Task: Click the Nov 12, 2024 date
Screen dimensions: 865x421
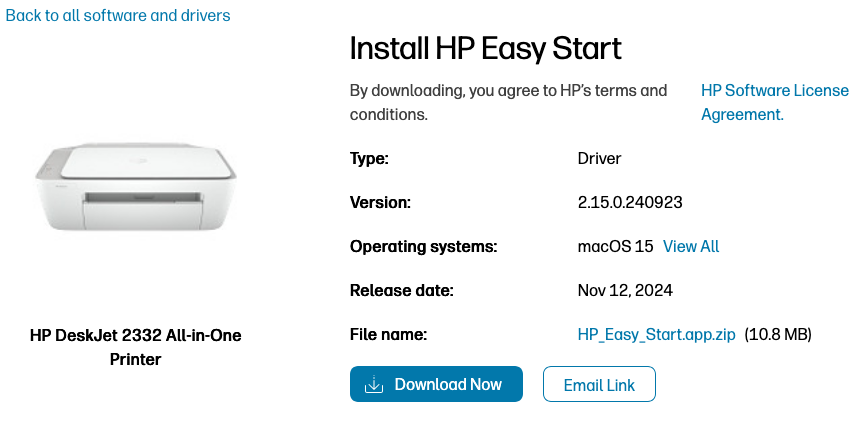Action: click(x=625, y=291)
